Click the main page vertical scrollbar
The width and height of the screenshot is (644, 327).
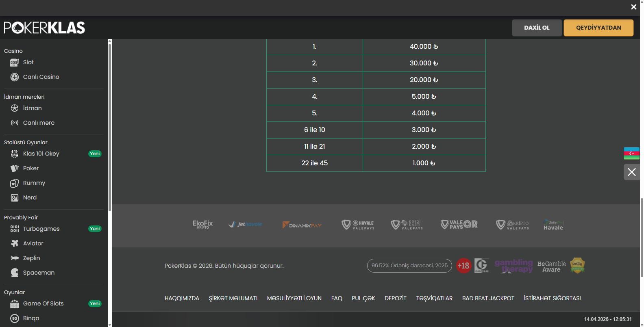(642, 238)
